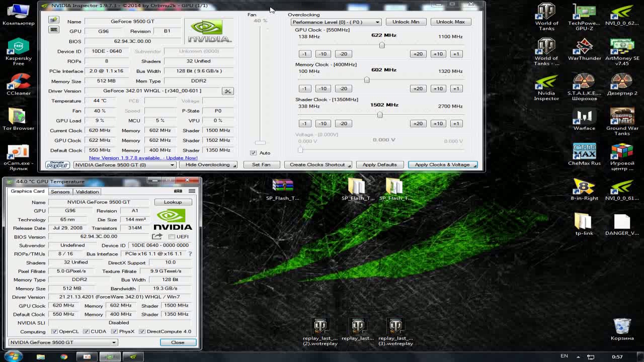Open ArtMoney SE v7.45 desktop icon
The image size is (644, 362).
click(x=622, y=52)
